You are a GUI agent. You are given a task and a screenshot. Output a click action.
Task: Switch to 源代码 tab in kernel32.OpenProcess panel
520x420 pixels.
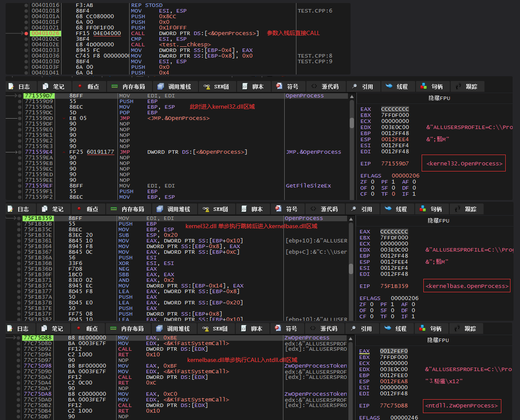325,87
